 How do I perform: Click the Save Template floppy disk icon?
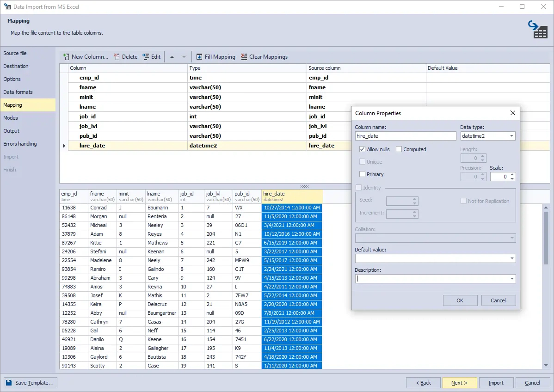click(x=9, y=383)
